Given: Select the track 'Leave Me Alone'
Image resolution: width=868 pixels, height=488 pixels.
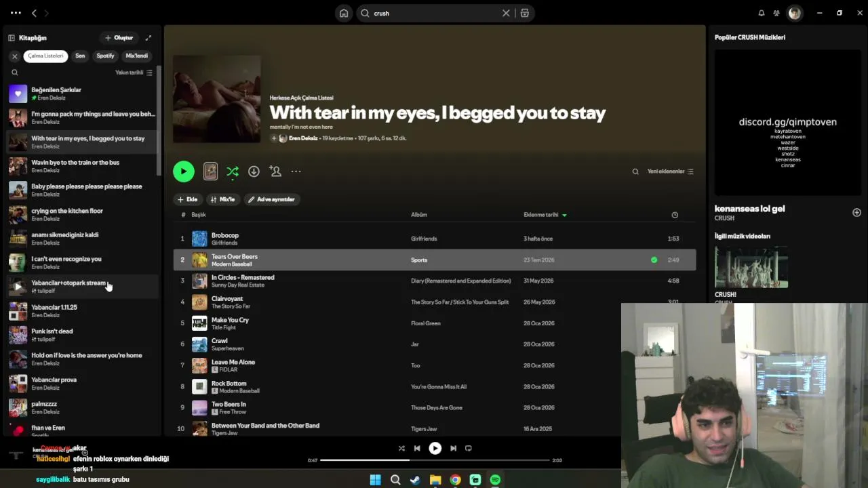Looking at the screenshot, I should [x=233, y=362].
